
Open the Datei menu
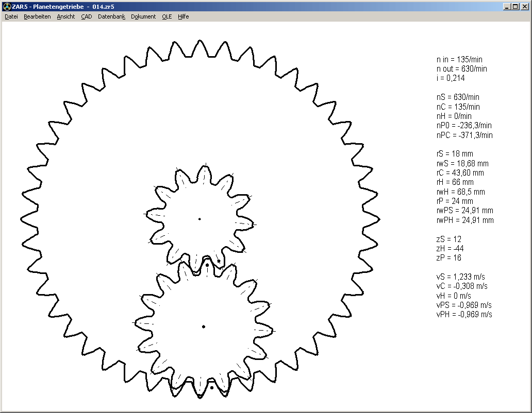coord(11,16)
